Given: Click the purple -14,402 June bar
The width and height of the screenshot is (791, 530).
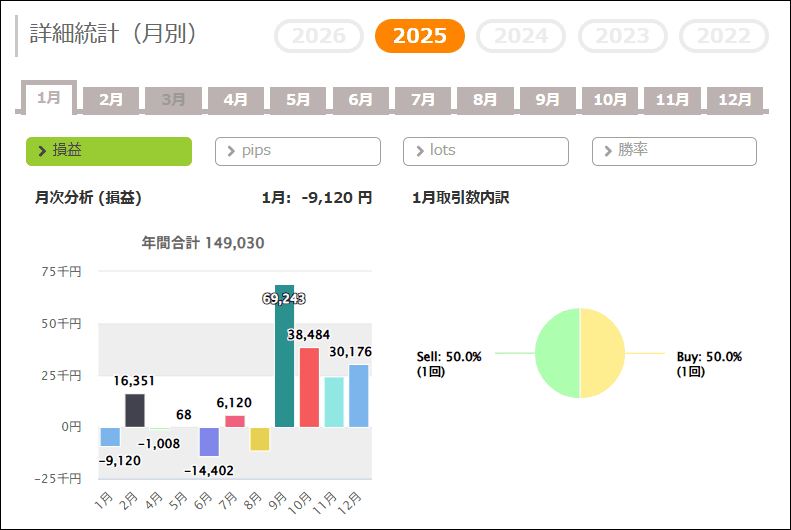Looking at the screenshot, I should (x=209, y=441).
